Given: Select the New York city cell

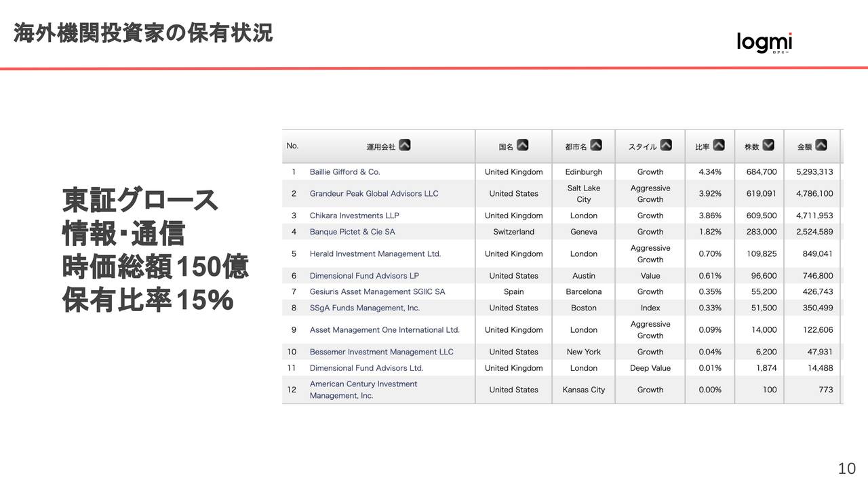Looking at the screenshot, I should [x=584, y=352].
